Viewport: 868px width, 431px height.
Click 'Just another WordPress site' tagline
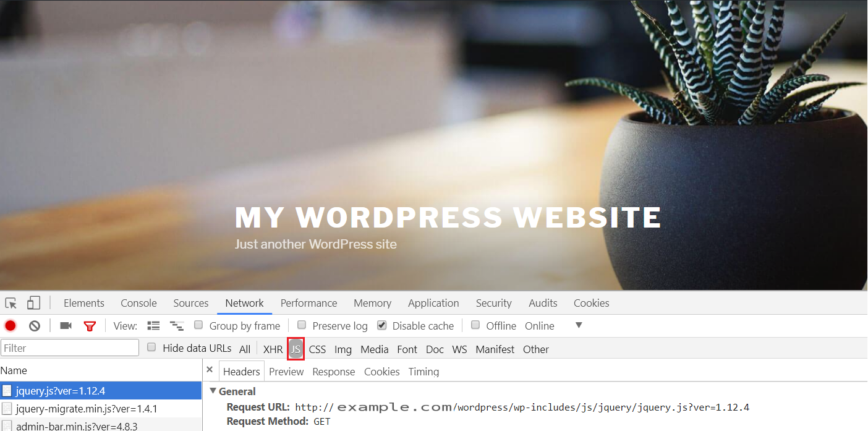pyautogui.click(x=316, y=244)
